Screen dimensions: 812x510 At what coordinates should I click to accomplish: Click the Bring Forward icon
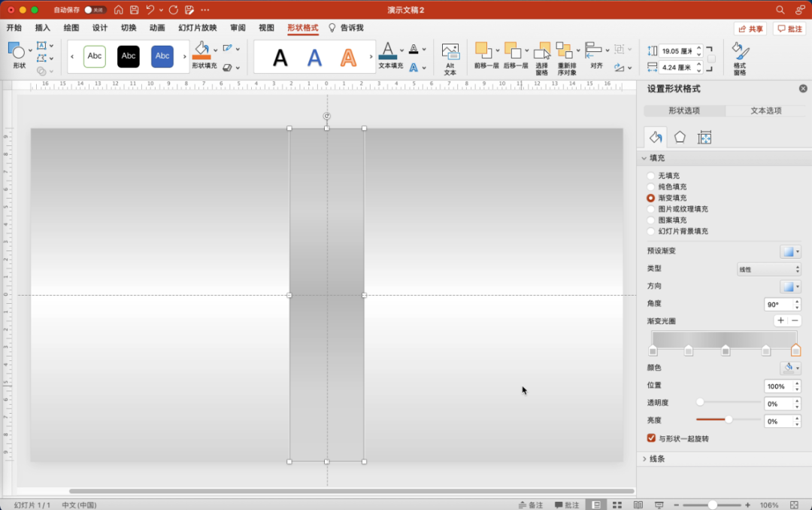(483, 51)
